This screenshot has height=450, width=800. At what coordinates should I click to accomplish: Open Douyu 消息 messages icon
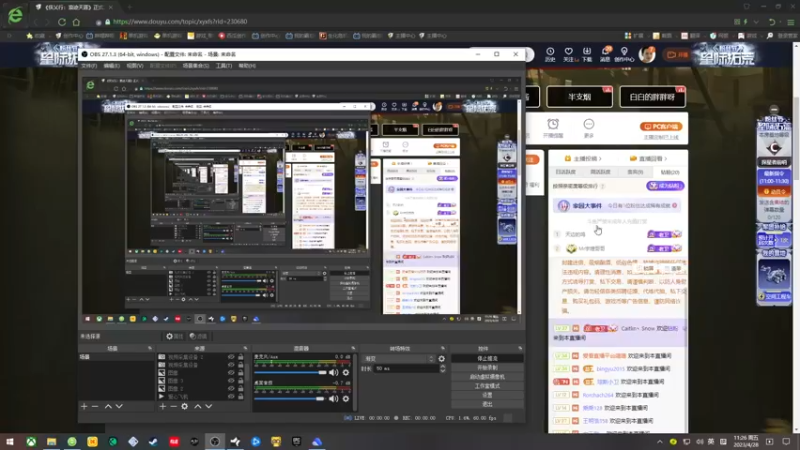pyautogui.click(x=605, y=54)
